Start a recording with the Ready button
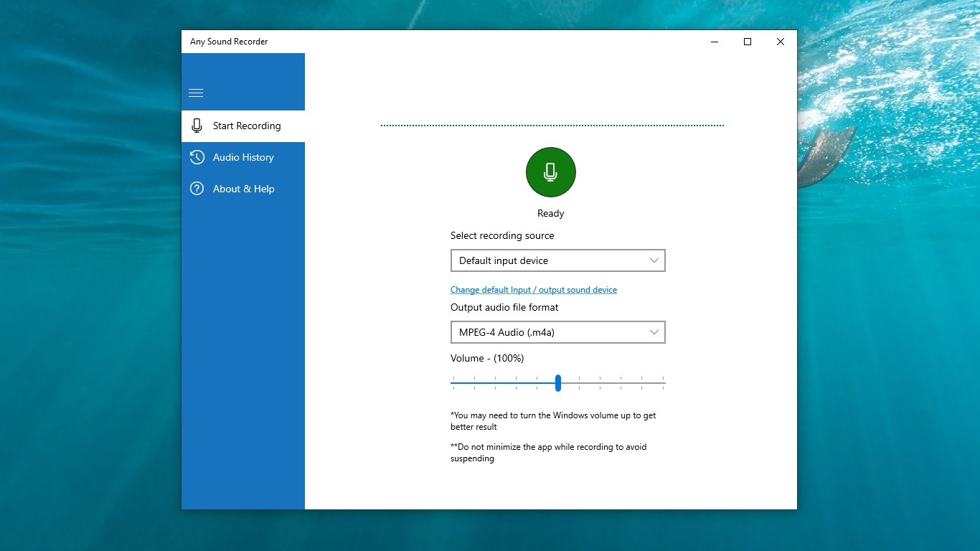 click(x=550, y=172)
